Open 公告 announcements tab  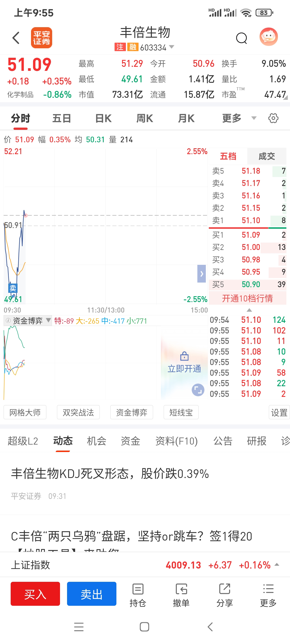click(x=223, y=441)
